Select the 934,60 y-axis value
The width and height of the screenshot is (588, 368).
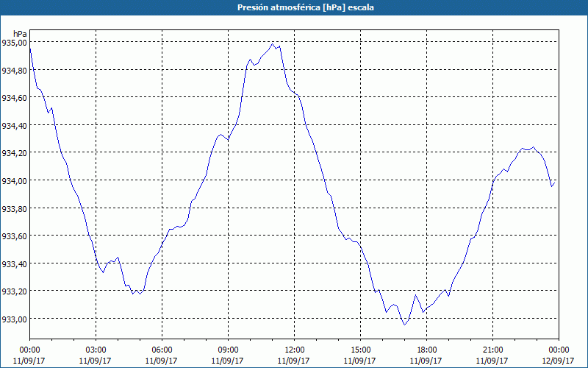[14, 98]
